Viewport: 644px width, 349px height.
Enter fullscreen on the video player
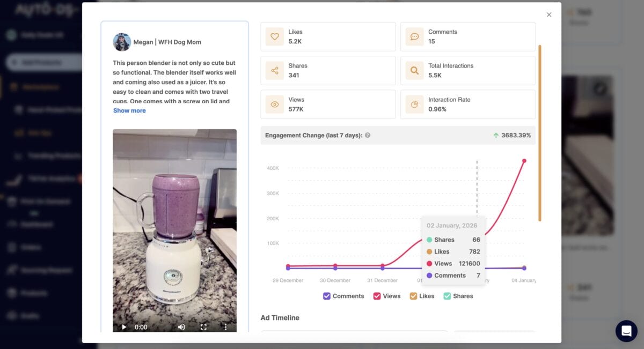coord(204,326)
